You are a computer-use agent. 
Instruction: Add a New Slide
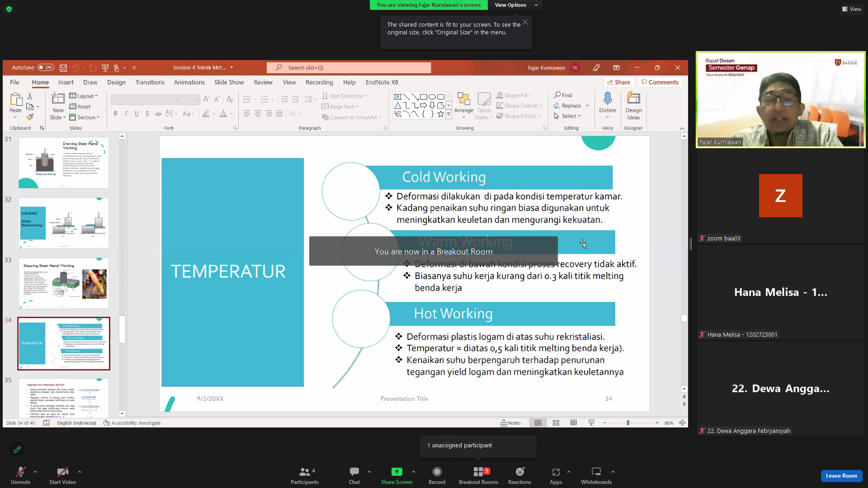point(58,106)
